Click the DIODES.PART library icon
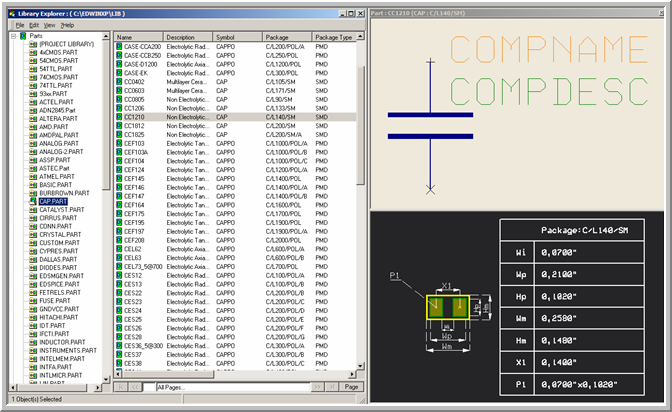Viewport: 672px width, 412px height. [x=33, y=268]
